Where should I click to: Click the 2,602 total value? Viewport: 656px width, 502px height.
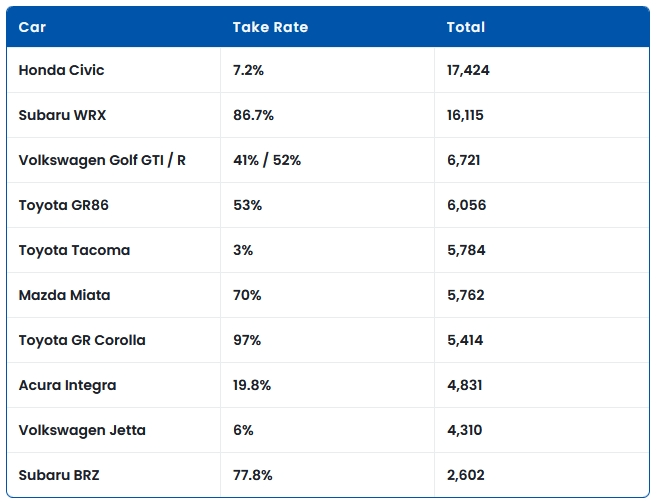pyautogui.click(x=466, y=475)
